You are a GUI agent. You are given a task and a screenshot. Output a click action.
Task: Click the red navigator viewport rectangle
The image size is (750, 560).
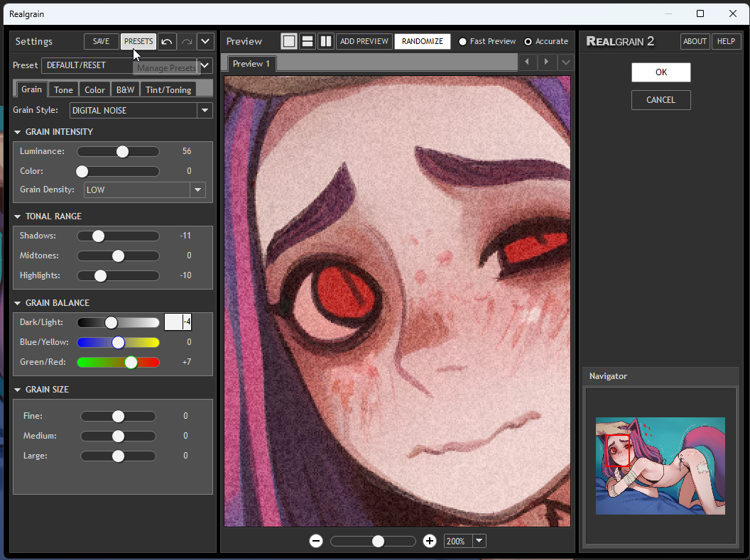point(617,451)
